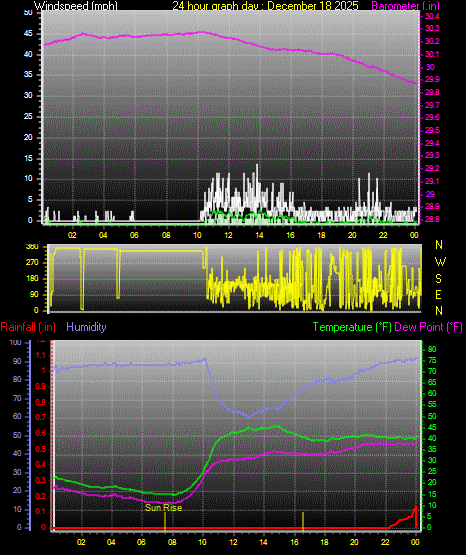Click the 100 humidity axis value
The width and height of the screenshot is (466, 555).
click(x=16, y=342)
